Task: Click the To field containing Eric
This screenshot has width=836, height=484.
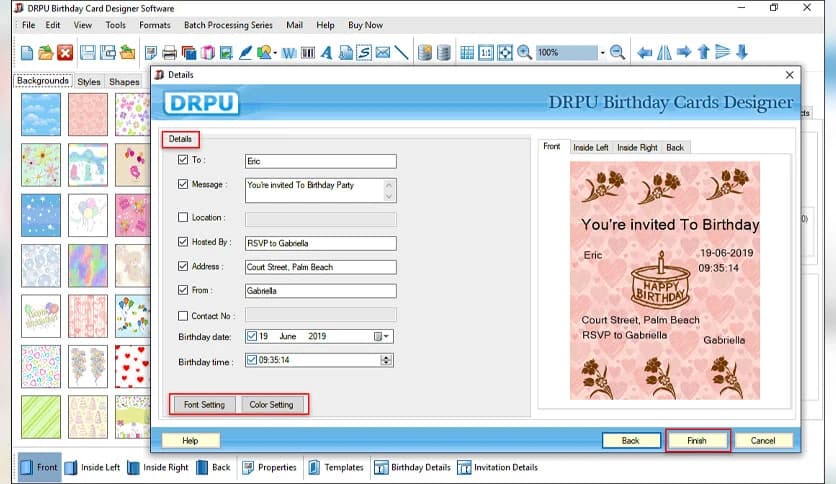Action: point(320,161)
